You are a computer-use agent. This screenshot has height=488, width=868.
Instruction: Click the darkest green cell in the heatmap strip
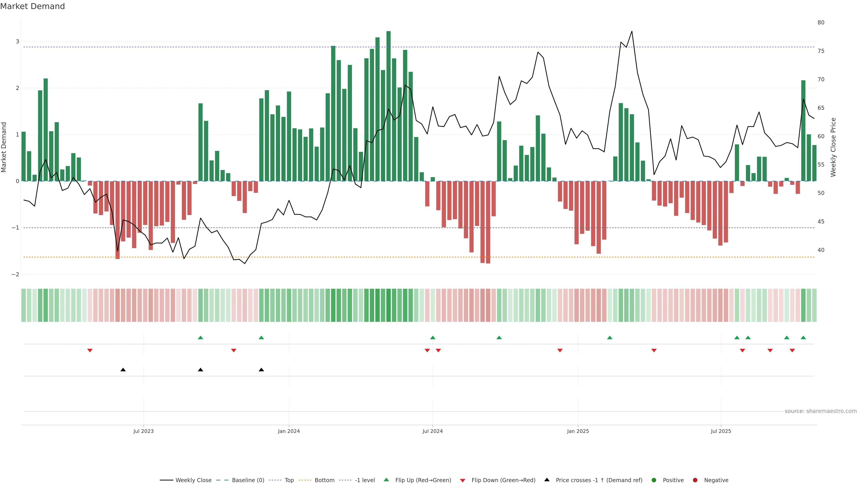[x=389, y=305]
